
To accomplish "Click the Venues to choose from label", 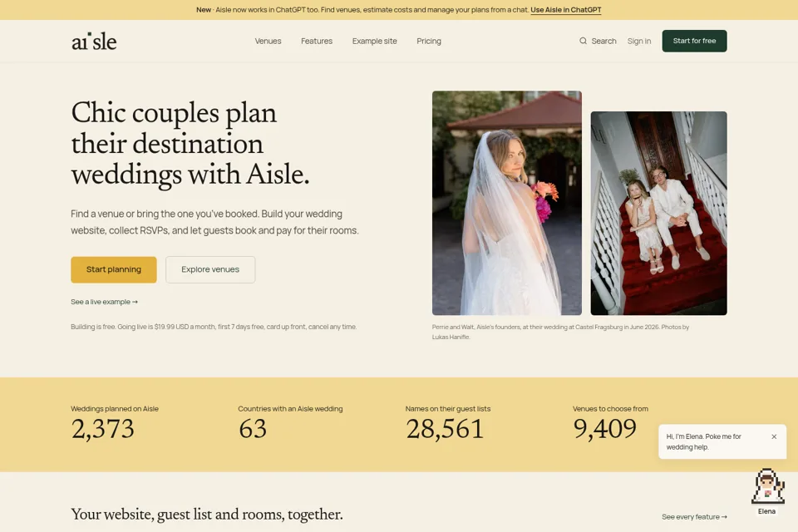I will (610, 408).
